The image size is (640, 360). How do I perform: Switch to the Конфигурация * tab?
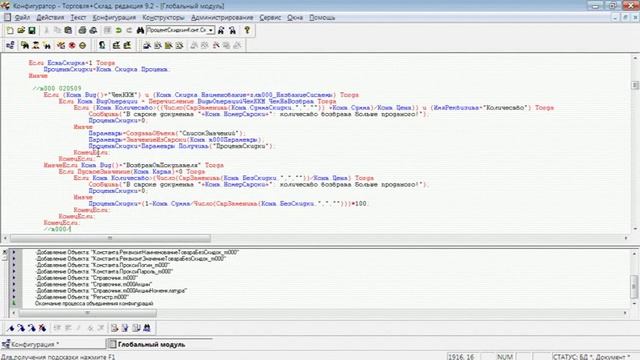(x=53, y=344)
